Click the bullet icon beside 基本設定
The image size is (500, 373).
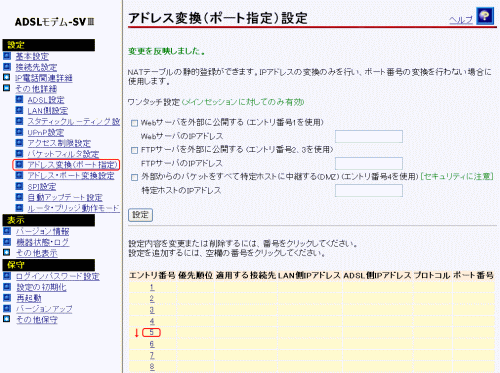[x=7, y=56]
